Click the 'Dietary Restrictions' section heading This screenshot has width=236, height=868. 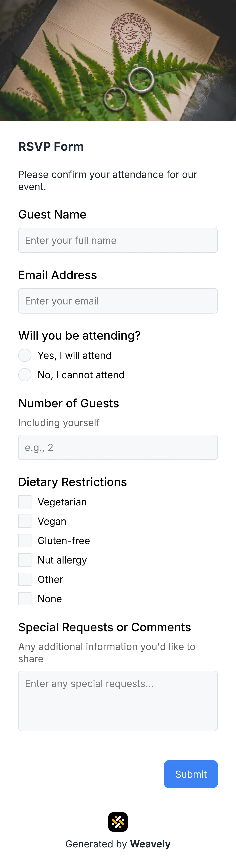click(x=72, y=482)
